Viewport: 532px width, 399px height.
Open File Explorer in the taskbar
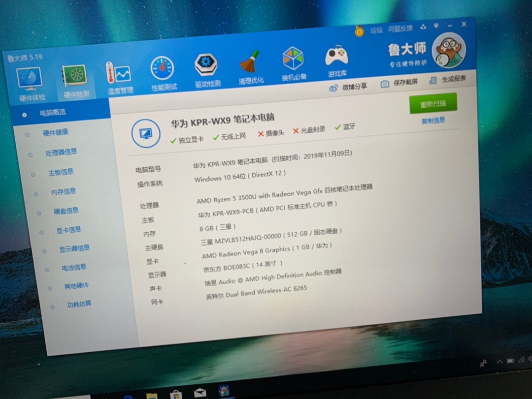pyautogui.click(x=152, y=396)
